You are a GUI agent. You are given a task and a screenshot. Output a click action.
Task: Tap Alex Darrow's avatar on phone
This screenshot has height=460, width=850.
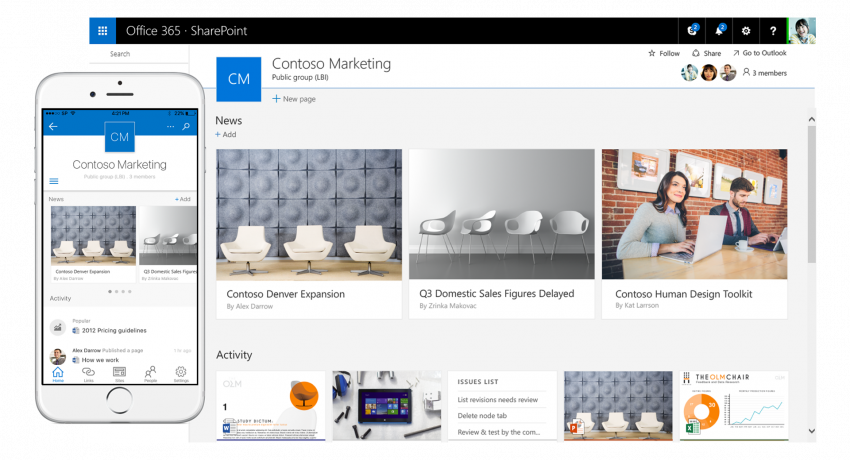pyautogui.click(x=58, y=356)
